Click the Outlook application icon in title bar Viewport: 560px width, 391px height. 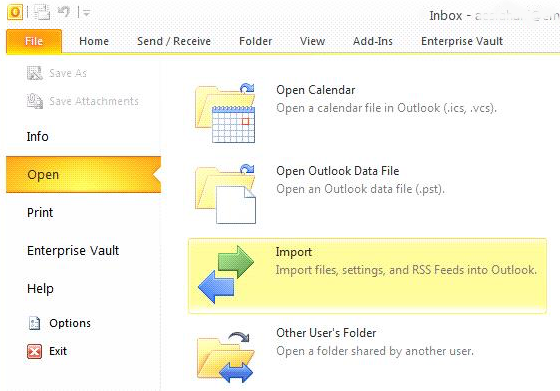point(15,12)
